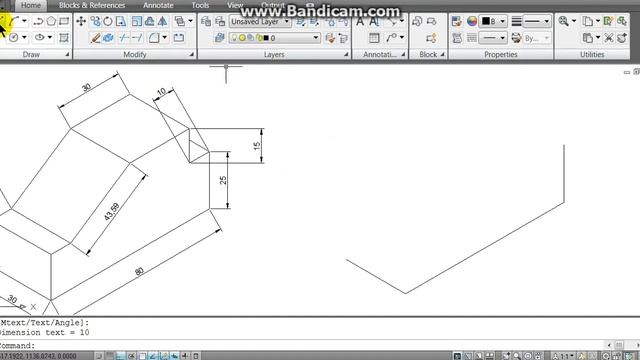The image size is (640, 360).
Task: Activate the Explode tool
Action: click(108, 38)
